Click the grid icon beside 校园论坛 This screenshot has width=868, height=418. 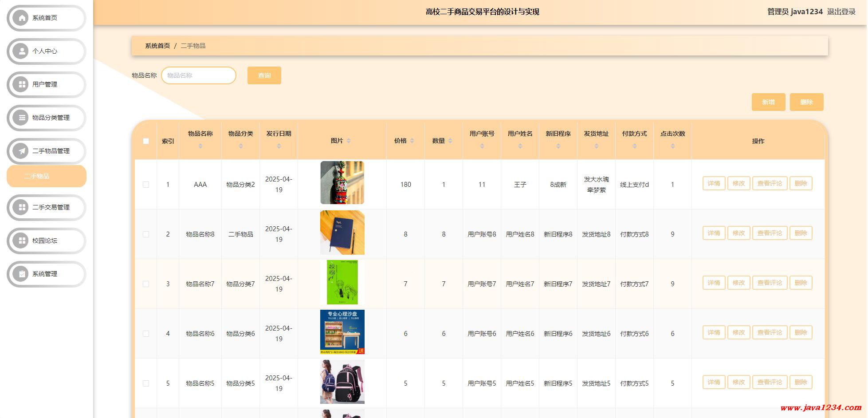pyautogui.click(x=21, y=241)
